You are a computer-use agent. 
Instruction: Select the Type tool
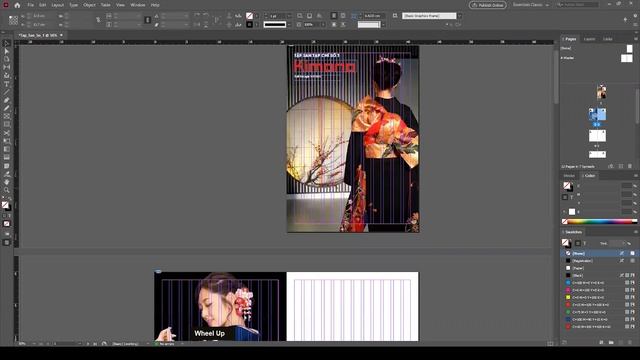point(7,84)
